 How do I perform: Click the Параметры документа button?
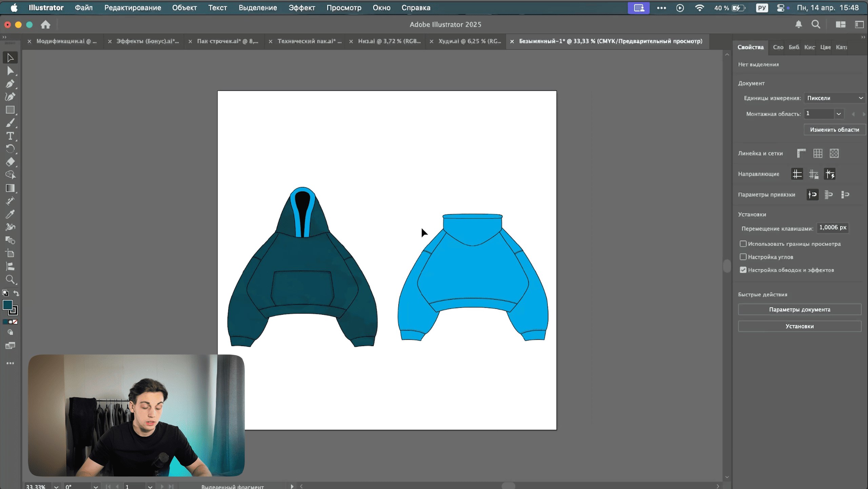click(x=799, y=309)
